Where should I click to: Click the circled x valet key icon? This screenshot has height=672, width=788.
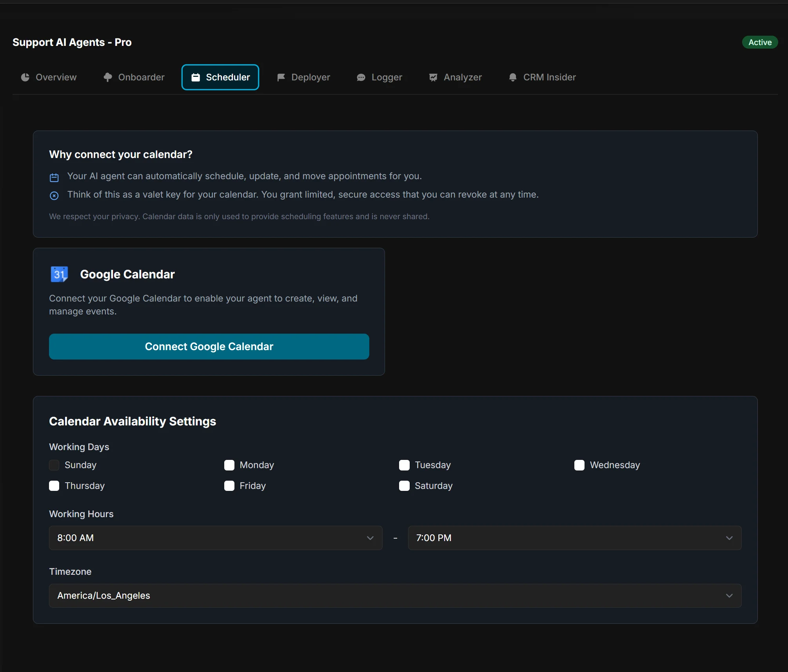tap(54, 196)
